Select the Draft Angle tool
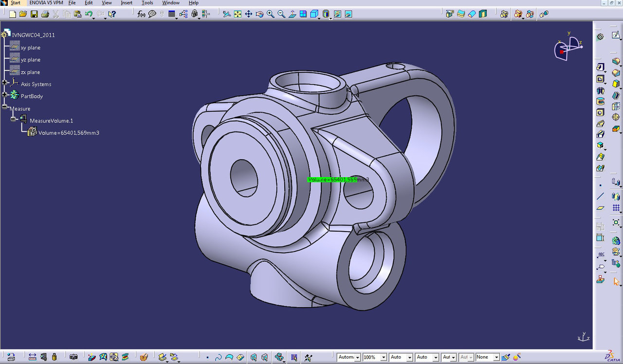 click(616, 84)
